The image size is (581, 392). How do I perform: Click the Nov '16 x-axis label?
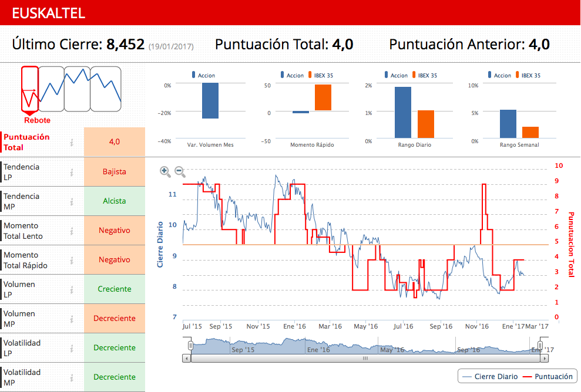pos(477,326)
